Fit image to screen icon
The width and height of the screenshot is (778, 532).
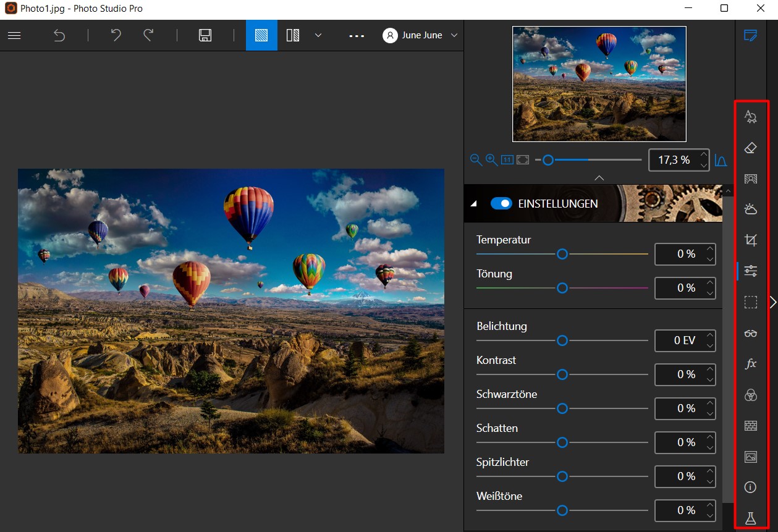coord(523,160)
